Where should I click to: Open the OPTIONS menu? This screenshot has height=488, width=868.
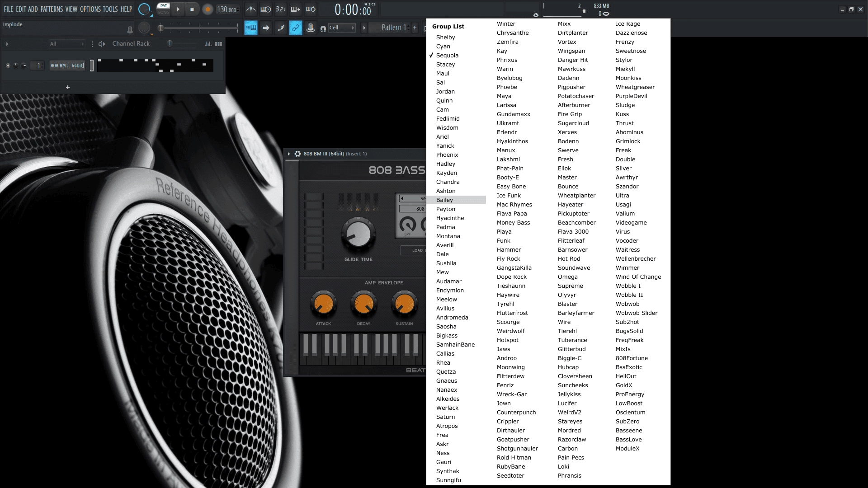coord(90,9)
